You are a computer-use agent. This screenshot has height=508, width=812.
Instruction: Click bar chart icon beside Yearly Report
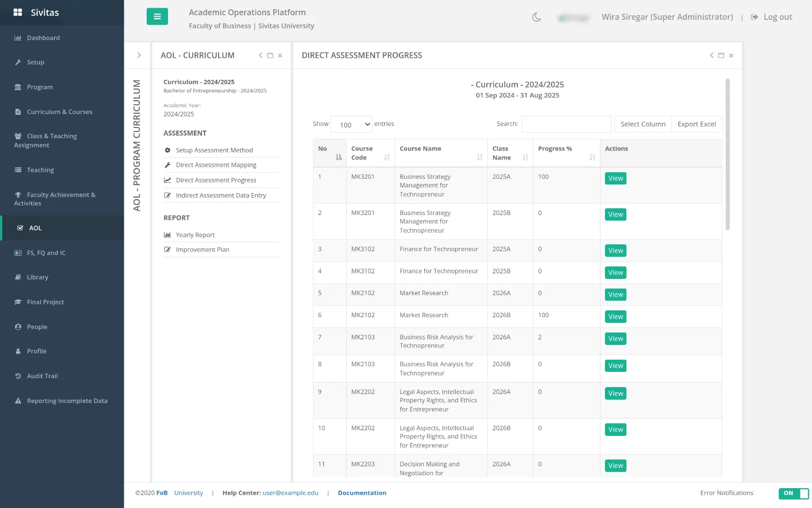tap(167, 235)
